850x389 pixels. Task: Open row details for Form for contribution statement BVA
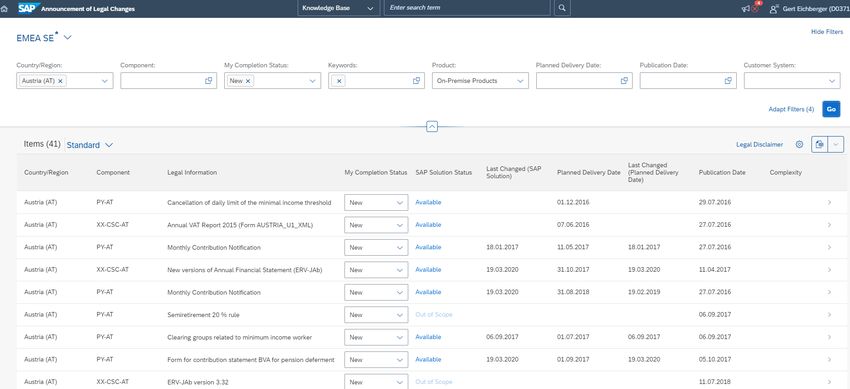829,359
